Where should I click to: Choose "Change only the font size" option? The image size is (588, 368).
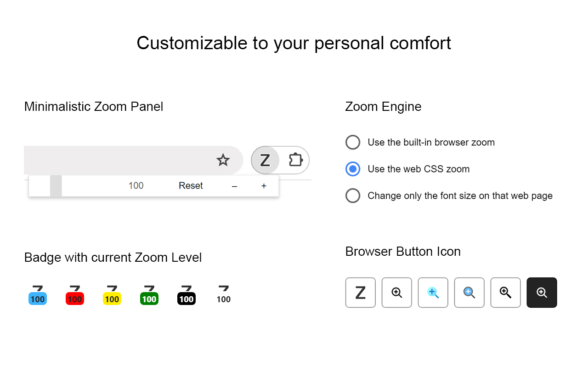353,195
